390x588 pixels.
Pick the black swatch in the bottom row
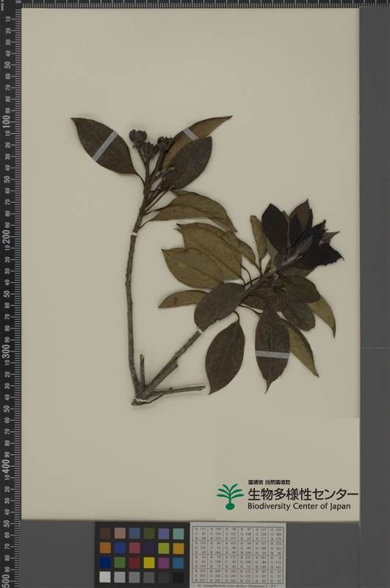point(178,577)
